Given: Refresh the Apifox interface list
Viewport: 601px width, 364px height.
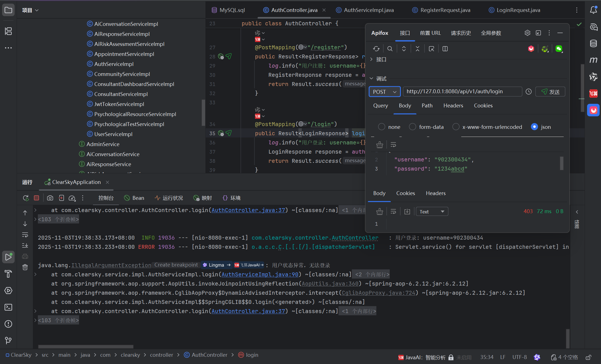Looking at the screenshot, I should [376, 49].
